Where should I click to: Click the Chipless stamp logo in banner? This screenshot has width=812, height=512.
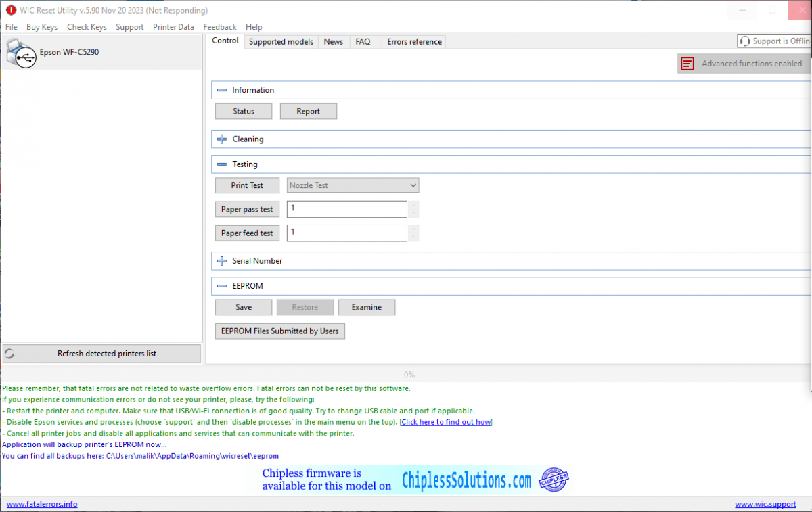[x=554, y=480]
